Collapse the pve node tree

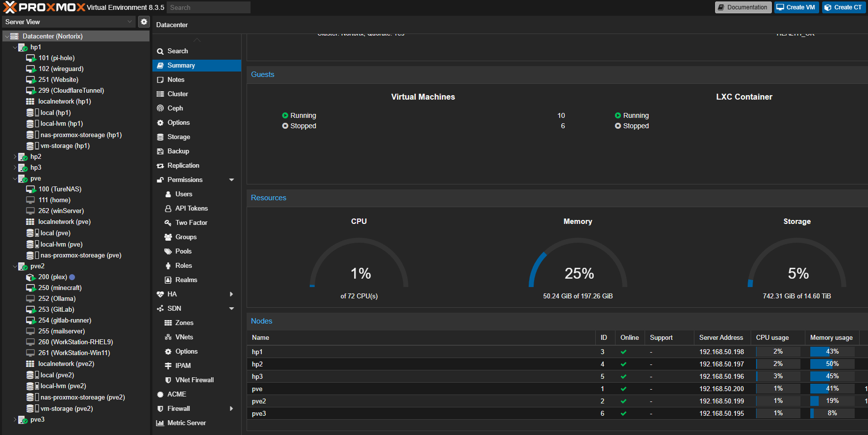point(15,179)
